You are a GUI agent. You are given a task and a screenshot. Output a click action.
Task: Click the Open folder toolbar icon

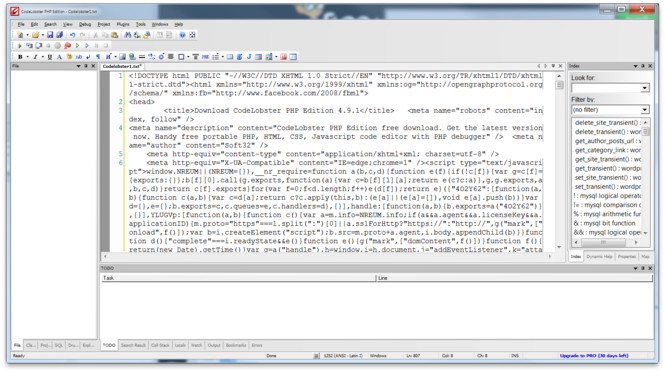(35, 35)
